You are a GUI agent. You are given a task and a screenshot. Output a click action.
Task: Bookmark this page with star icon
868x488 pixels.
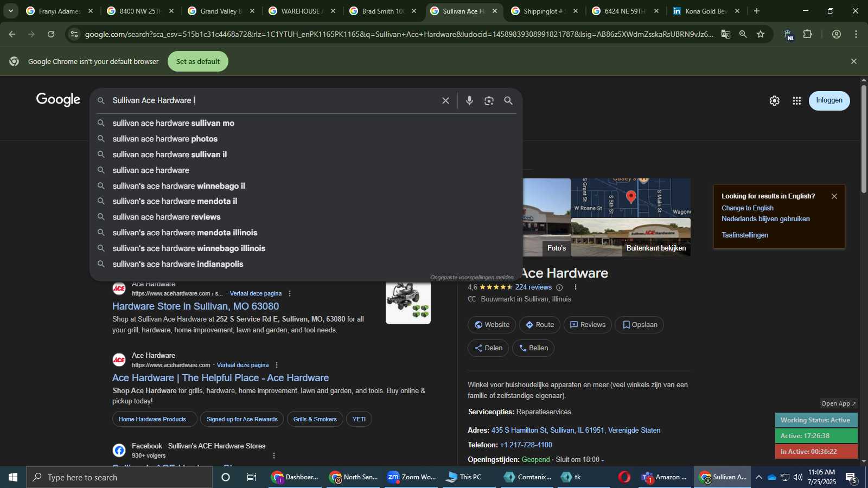pyautogui.click(x=761, y=34)
